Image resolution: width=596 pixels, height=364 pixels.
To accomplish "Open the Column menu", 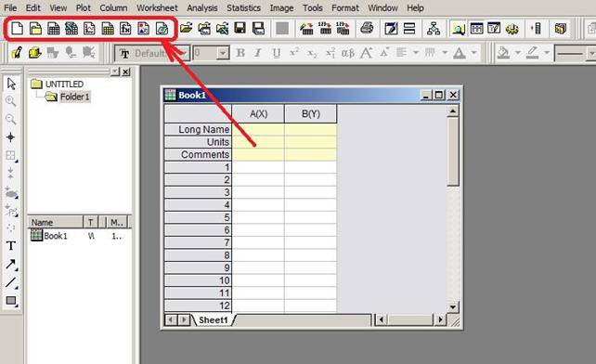I will pyautogui.click(x=113, y=7).
